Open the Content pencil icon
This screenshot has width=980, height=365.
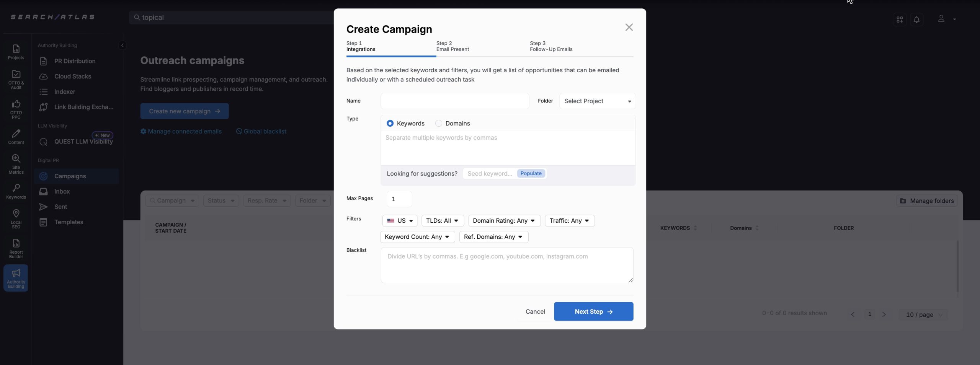(x=16, y=137)
